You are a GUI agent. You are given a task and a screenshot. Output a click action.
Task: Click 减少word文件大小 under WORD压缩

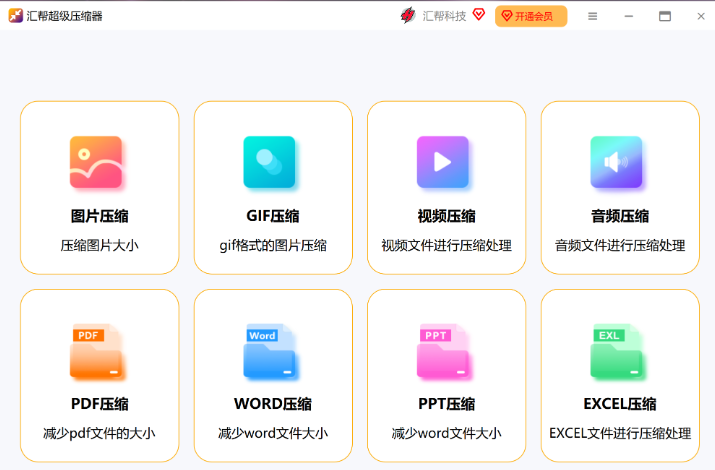click(273, 433)
